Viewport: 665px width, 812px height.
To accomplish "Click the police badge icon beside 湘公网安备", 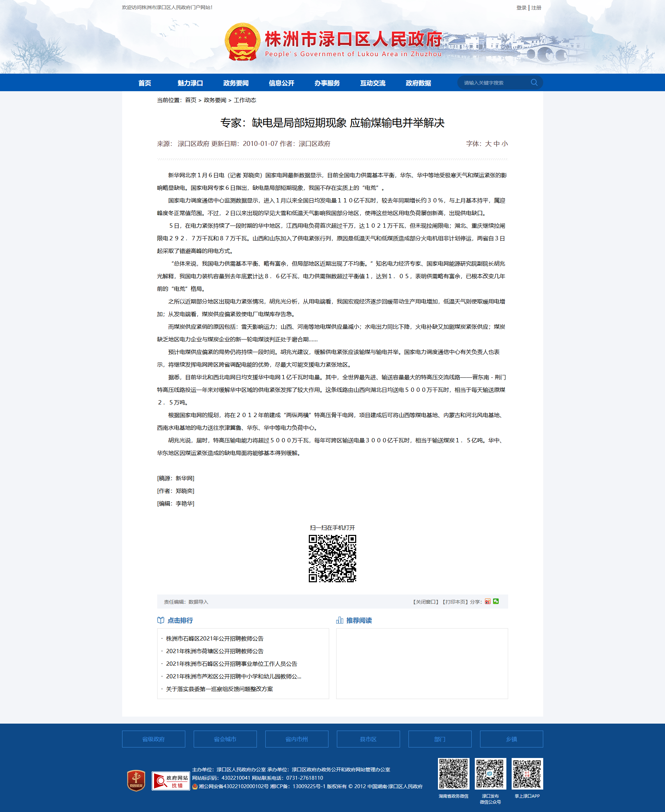I will (195, 786).
